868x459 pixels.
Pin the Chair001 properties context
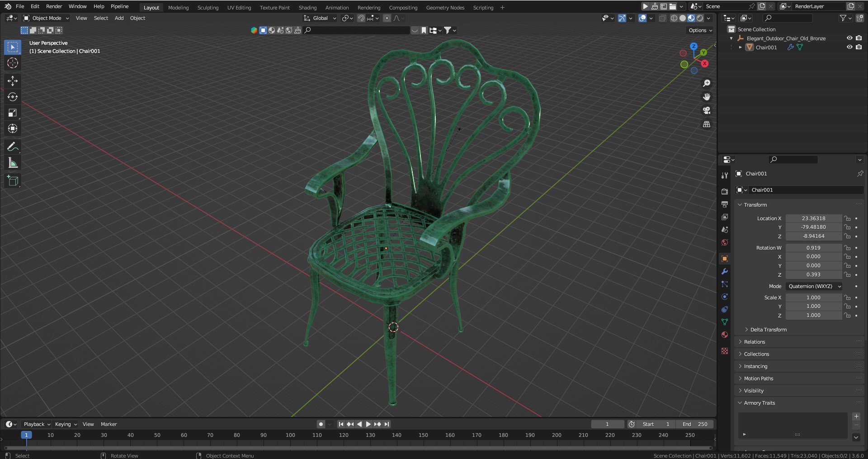pos(860,174)
